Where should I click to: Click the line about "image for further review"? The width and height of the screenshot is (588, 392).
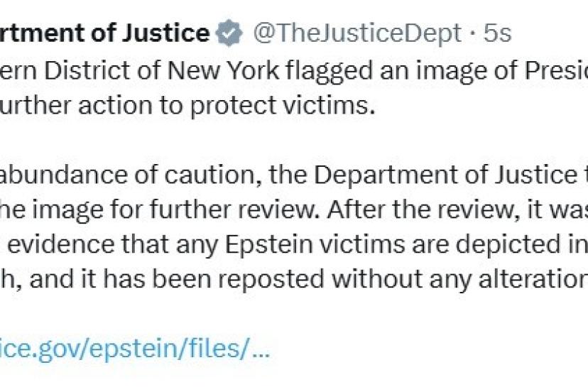coord(284,209)
